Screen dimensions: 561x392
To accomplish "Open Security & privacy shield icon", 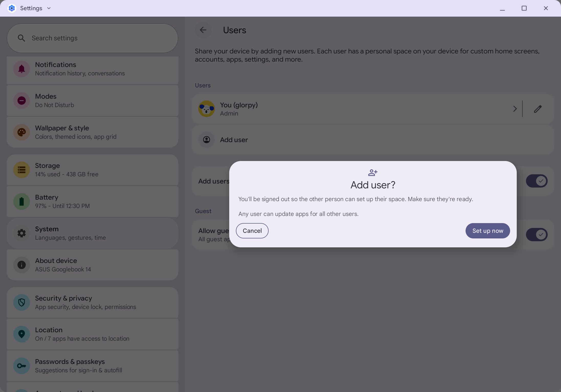I will coord(21,302).
